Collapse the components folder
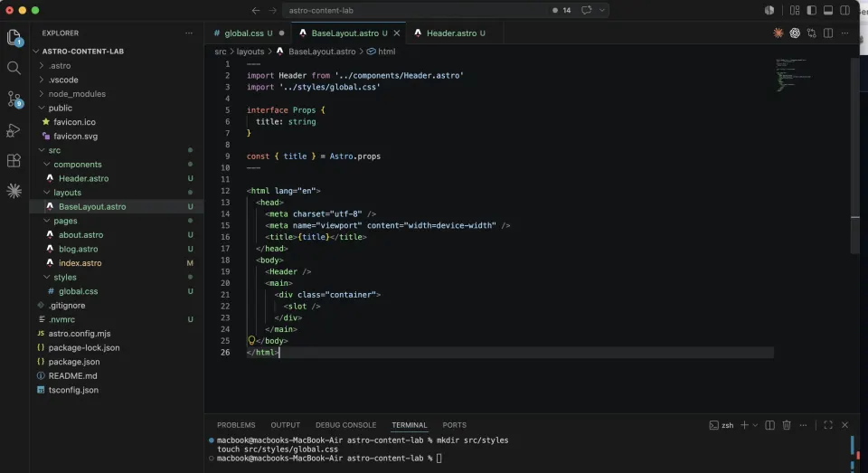The height and width of the screenshot is (473, 868). (x=117, y=165)
